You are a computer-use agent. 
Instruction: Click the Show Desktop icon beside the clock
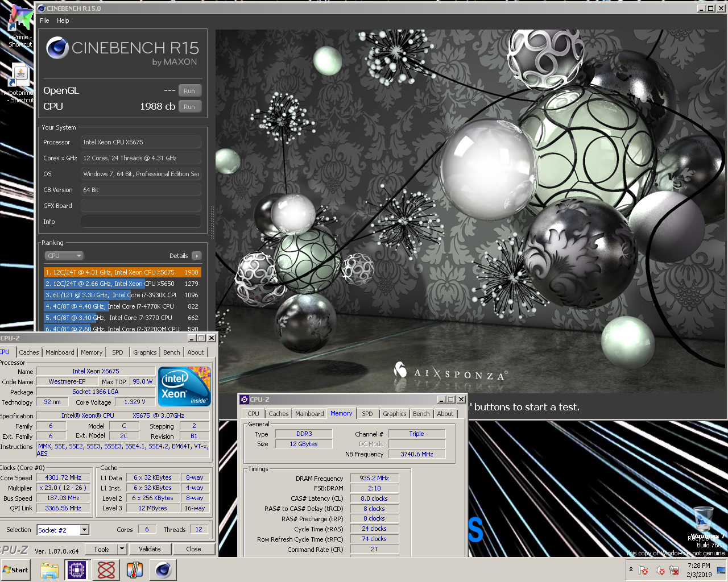[721, 569]
